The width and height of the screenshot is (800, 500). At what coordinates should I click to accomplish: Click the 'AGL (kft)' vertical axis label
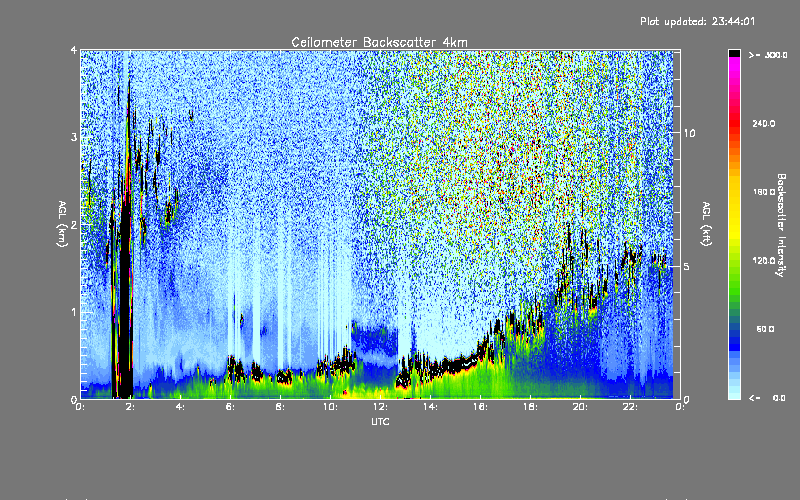coord(706,224)
